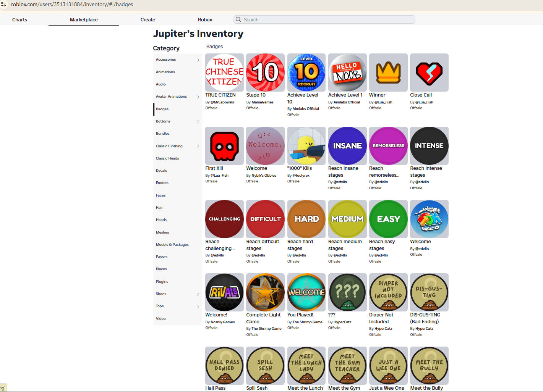
Task: Open the red skull First Kill badge
Action: point(224,146)
